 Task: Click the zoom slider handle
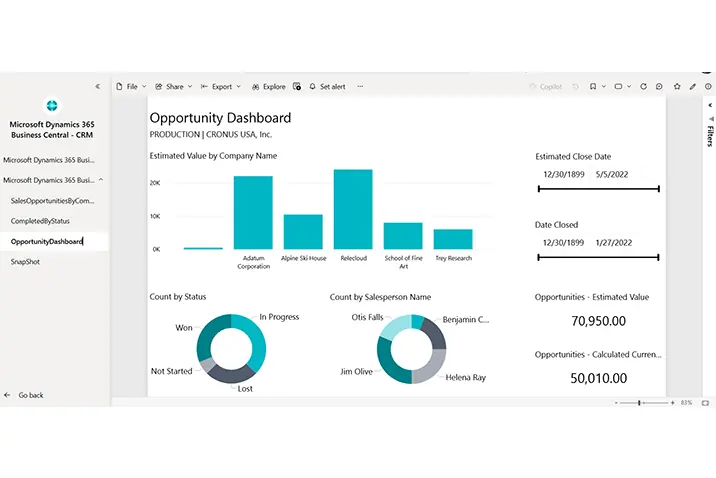pos(639,403)
